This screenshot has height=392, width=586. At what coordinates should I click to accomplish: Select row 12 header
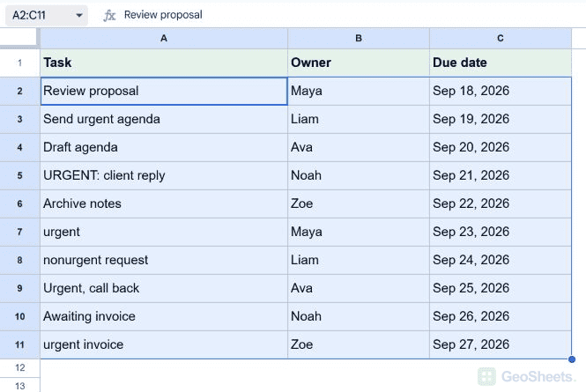point(19,368)
